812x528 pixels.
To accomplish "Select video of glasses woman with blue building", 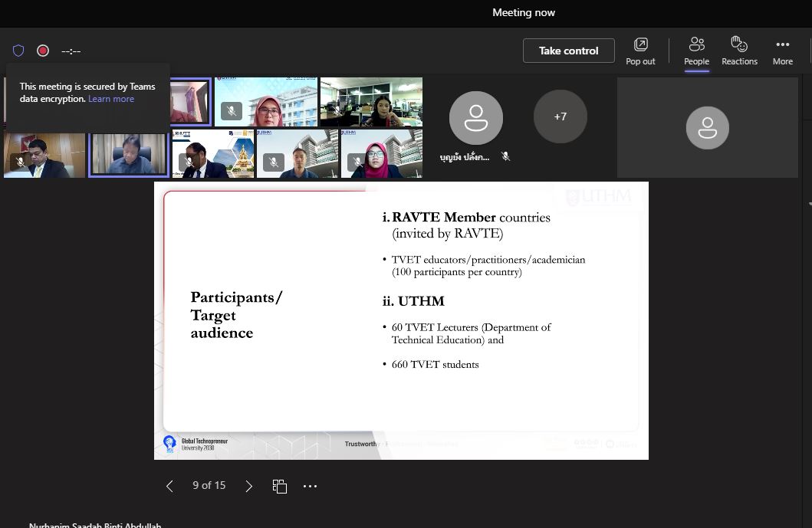I will (266, 102).
